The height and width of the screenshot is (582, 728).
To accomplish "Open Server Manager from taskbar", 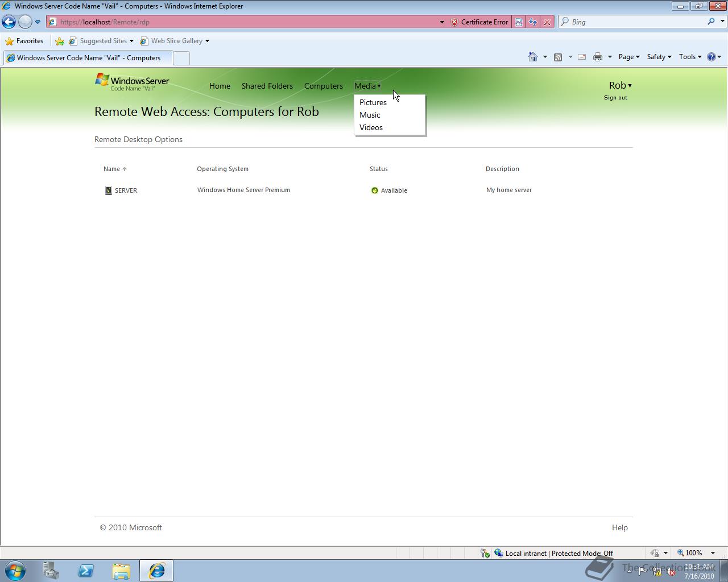I will 51,571.
